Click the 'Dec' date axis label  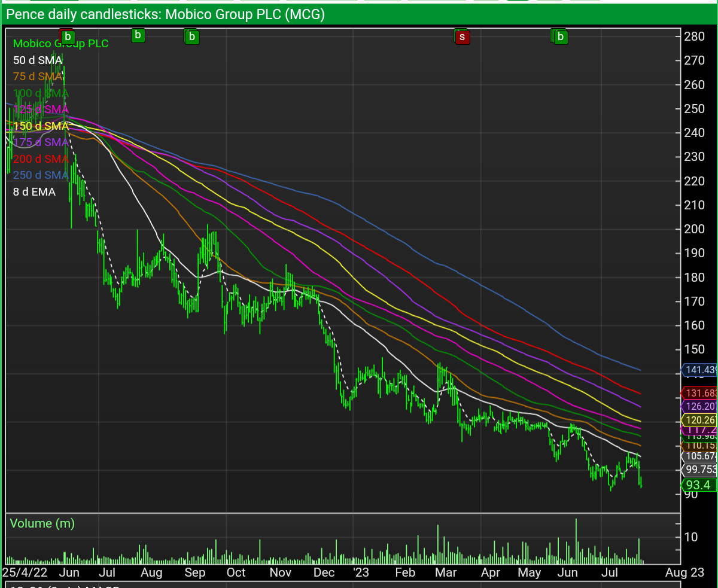point(324,572)
